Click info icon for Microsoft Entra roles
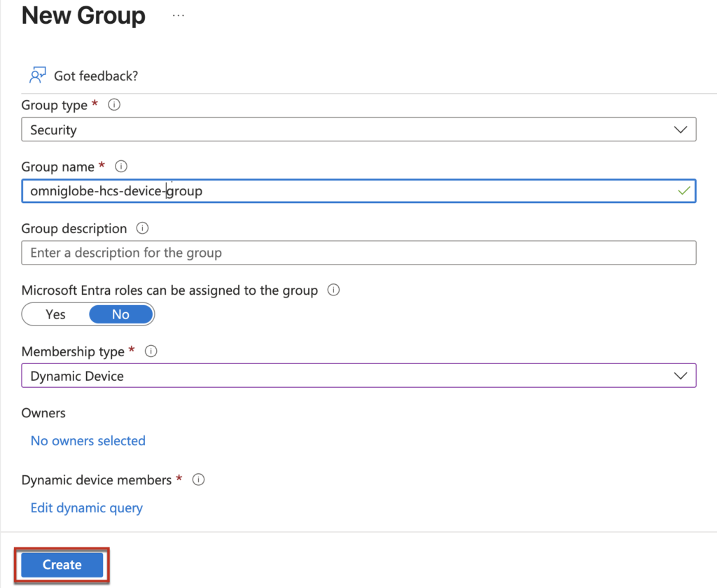The width and height of the screenshot is (717, 588). pos(333,290)
